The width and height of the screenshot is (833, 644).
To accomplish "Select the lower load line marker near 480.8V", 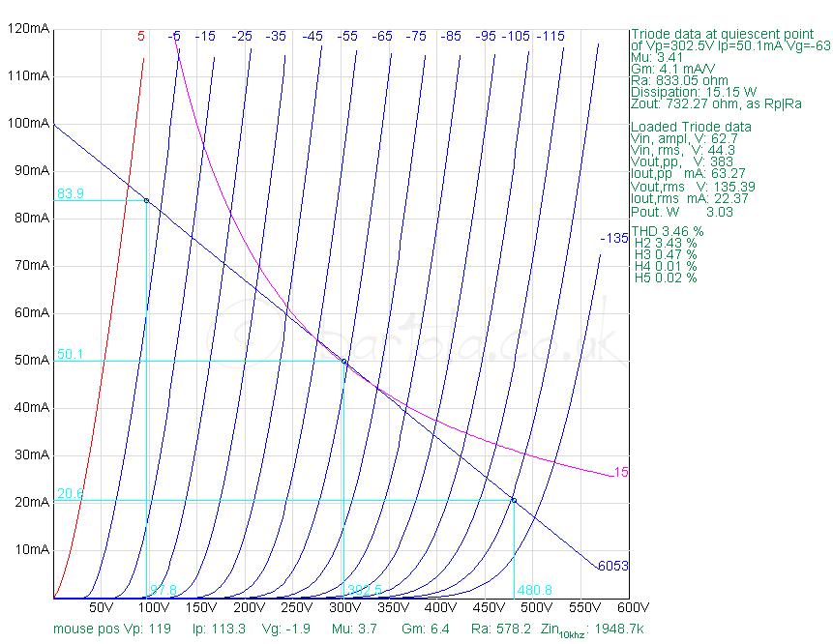I will (x=514, y=501).
